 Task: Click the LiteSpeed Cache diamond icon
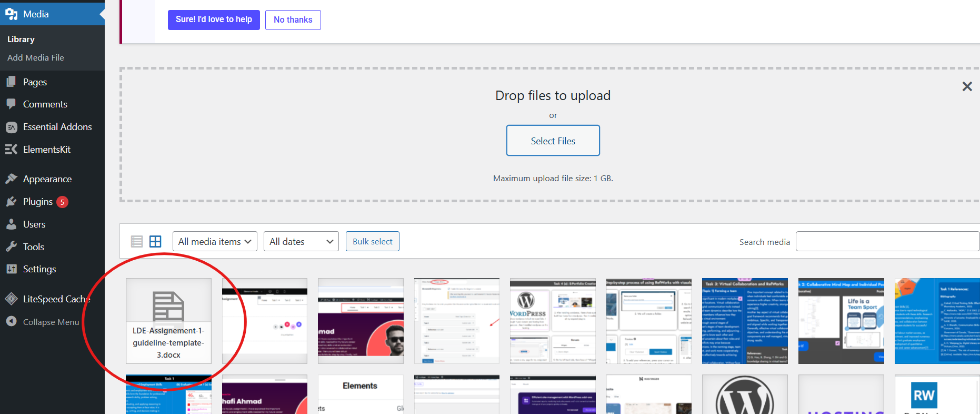tap(11, 299)
